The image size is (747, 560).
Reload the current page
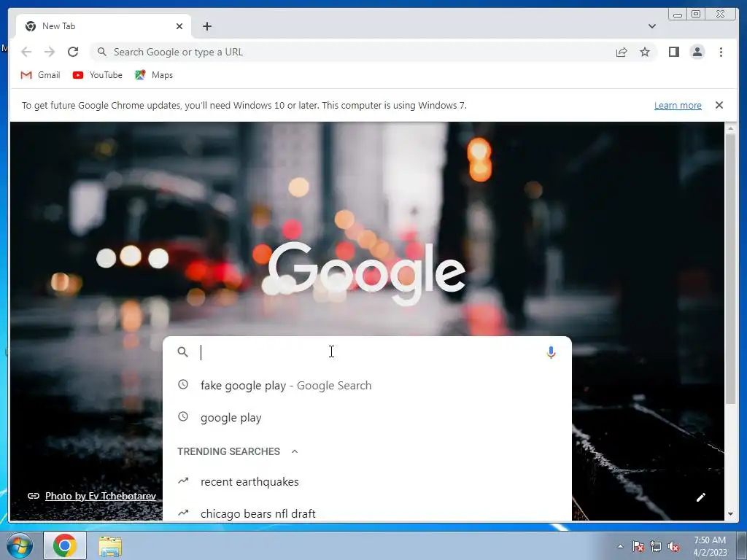(x=73, y=52)
